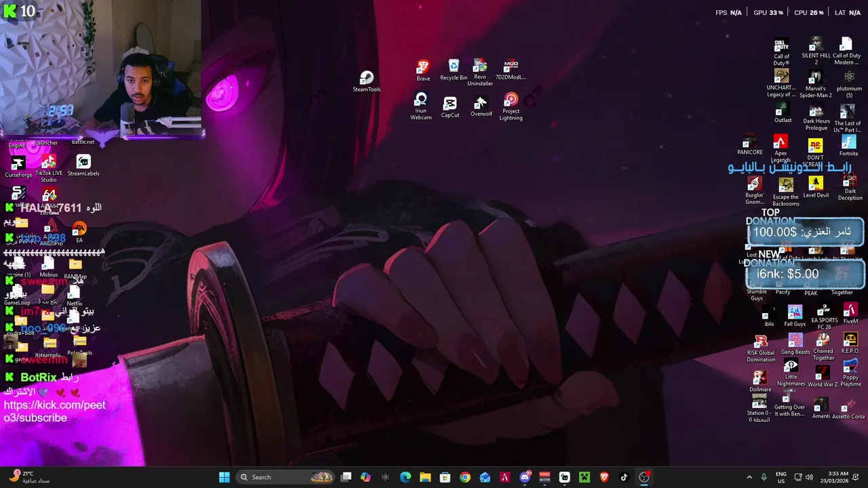
Task: Launch the Brave browser desktop shortcut
Action: 423,70
